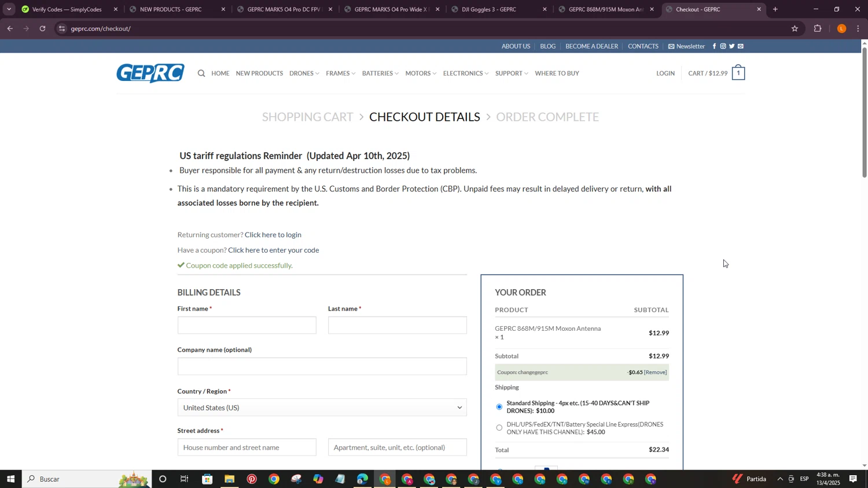Click the cart bag icon showing 1
The image size is (868, 488).
pos(738,73)
